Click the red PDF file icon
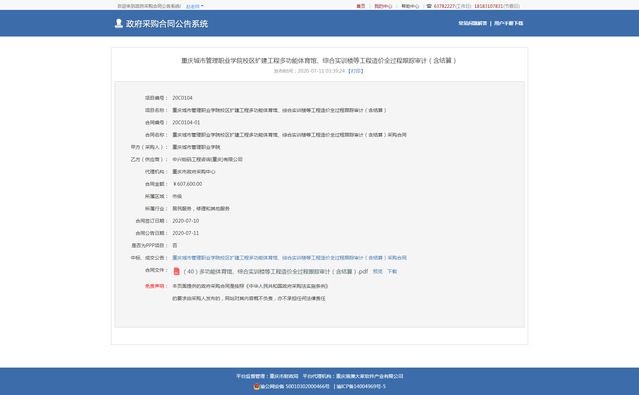This screenshot has height=395, width=639. pos(176,271)
